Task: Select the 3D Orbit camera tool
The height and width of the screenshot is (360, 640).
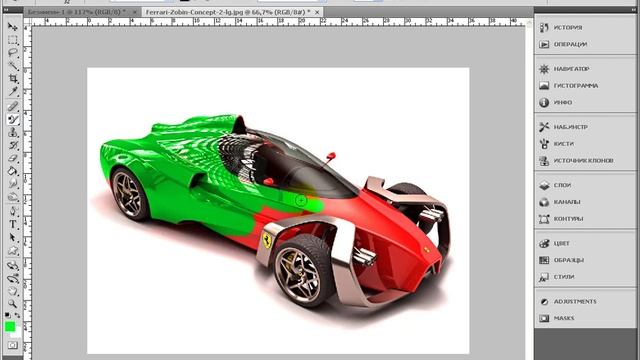Action: pos(13,278)
